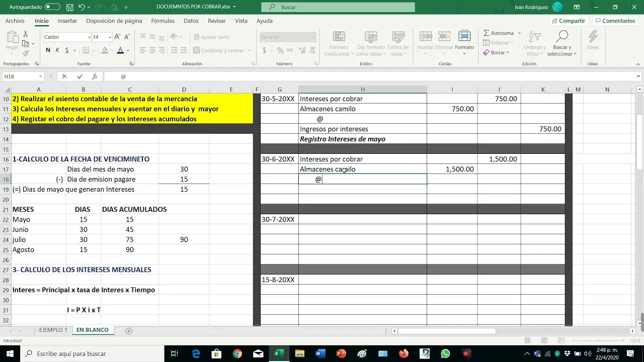Toggle the Autoguardado switch
Screen dimensions: 644x362
(x=52, y=7)
